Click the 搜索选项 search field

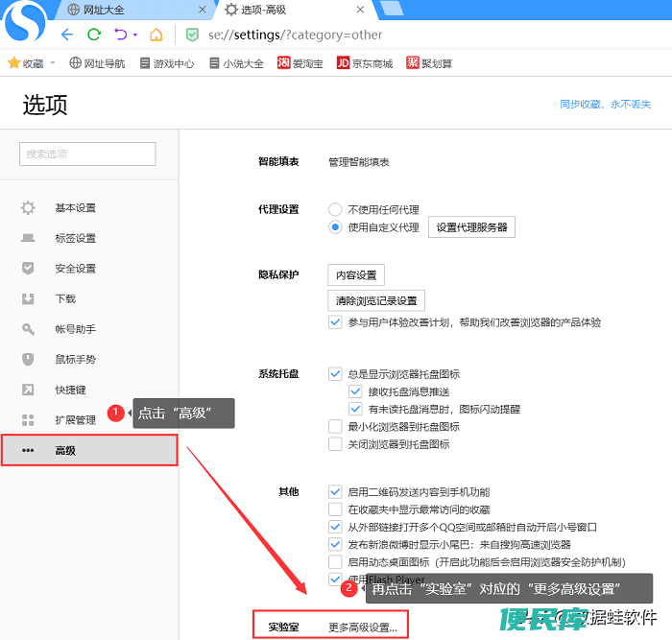[87, 154]
